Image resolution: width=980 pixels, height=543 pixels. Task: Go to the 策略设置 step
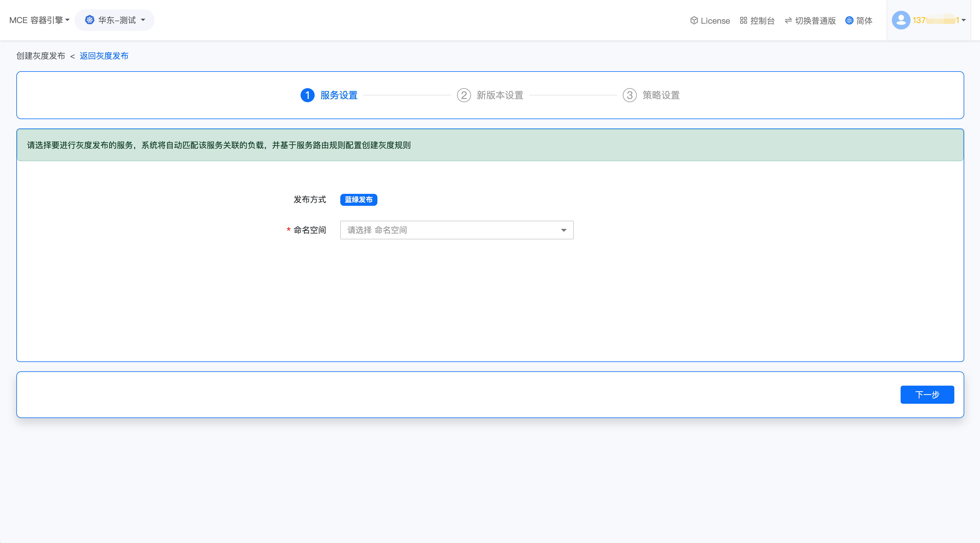(x=661, y=95)
